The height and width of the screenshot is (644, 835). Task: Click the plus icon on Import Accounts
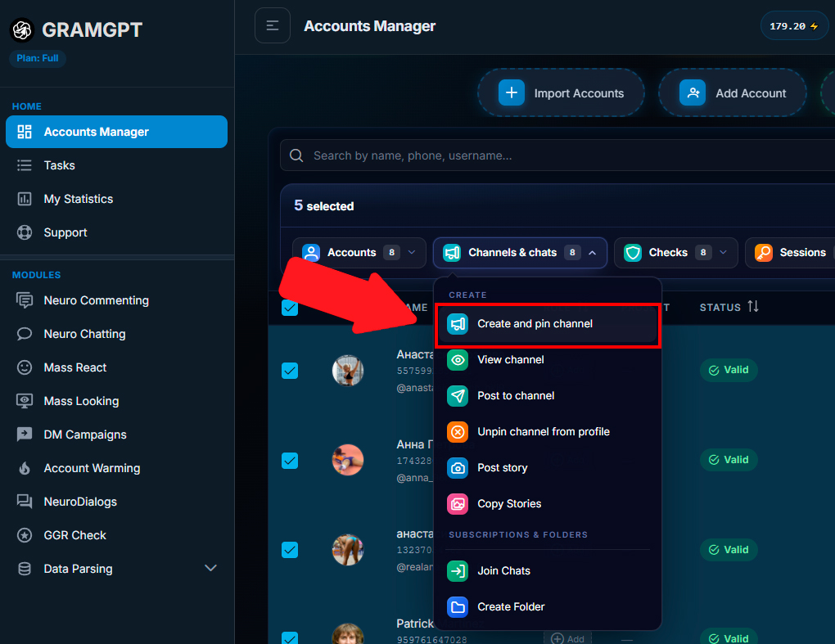tap(511, 92)
